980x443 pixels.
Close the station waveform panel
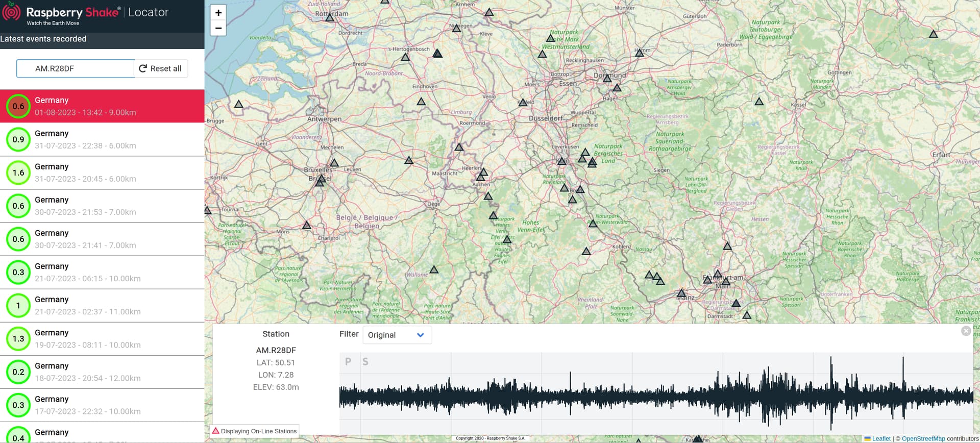tap(966, 331)
